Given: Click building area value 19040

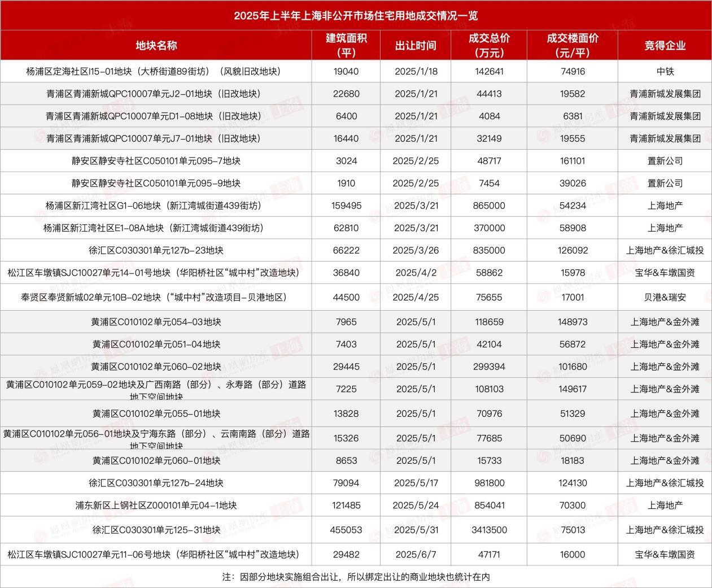Looking at the screenshot, I should click(346, 72).
